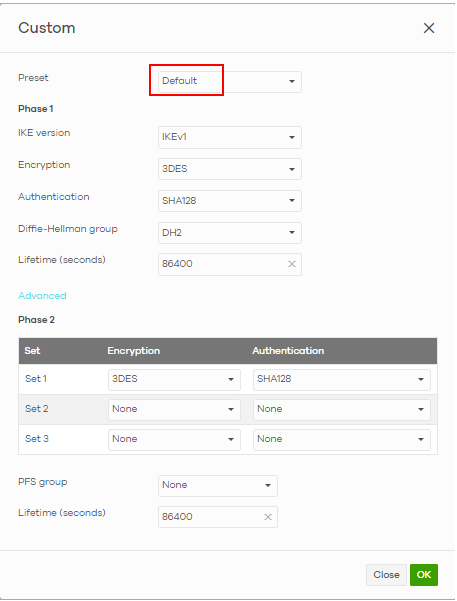Open the IKE version dropdown
457x601 pixels.
[x=230, y=137]
